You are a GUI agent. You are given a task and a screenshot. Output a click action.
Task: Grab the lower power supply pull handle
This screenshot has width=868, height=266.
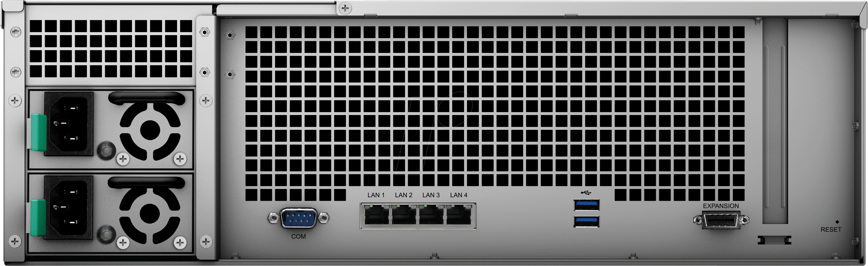(x=146, y=183)
